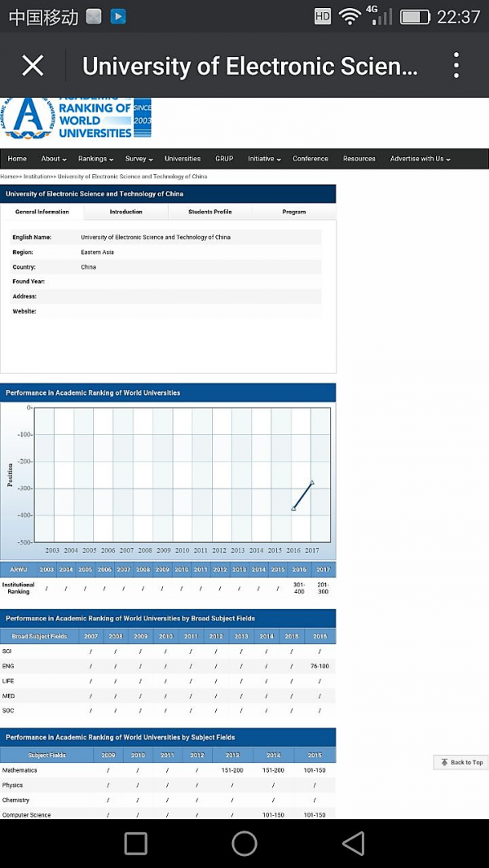Switch to the Program tab
The image size is (489, 868).
point(293,212)
